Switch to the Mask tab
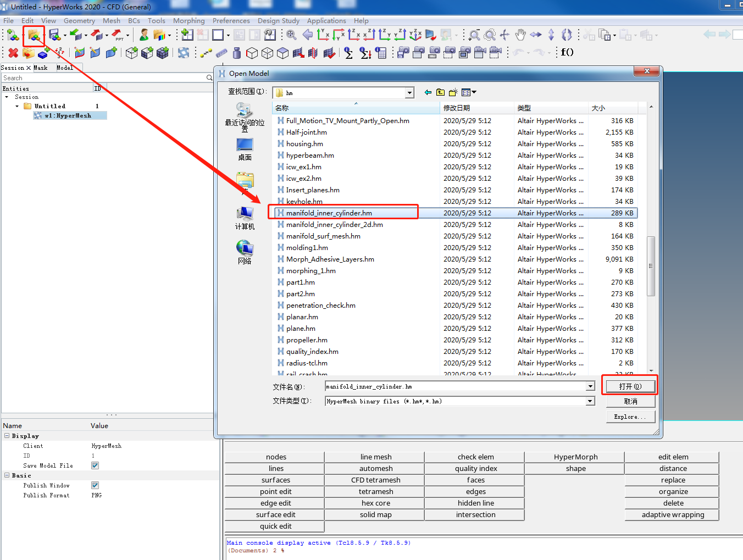This screenshot has width=743, height=560. coord(41,68)
